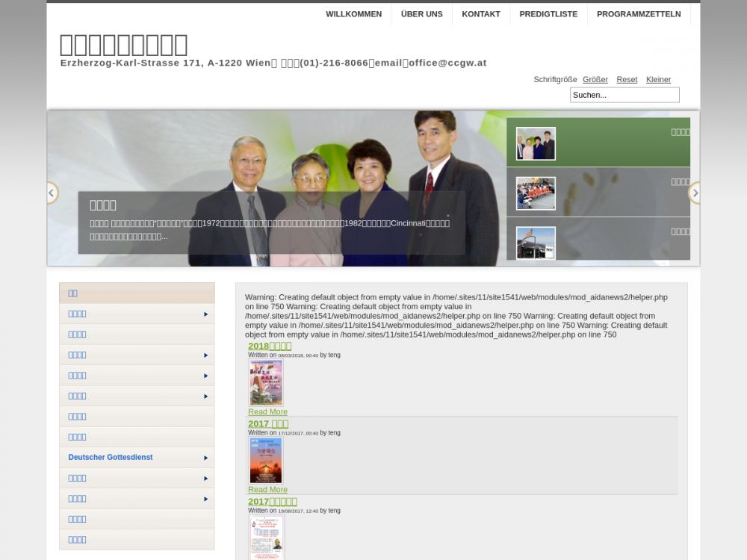Image resolution: width=747 pixels, height=560 pixels.
Task: Open the PREDIGTLISTE menu
Action: (548, 14)
